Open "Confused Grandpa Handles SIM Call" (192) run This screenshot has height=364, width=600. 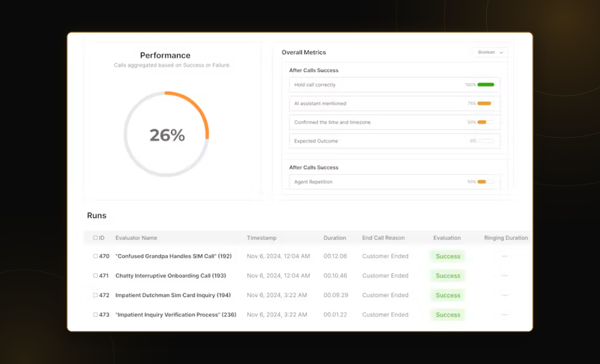pyautogui.click(x=174, y=256)
